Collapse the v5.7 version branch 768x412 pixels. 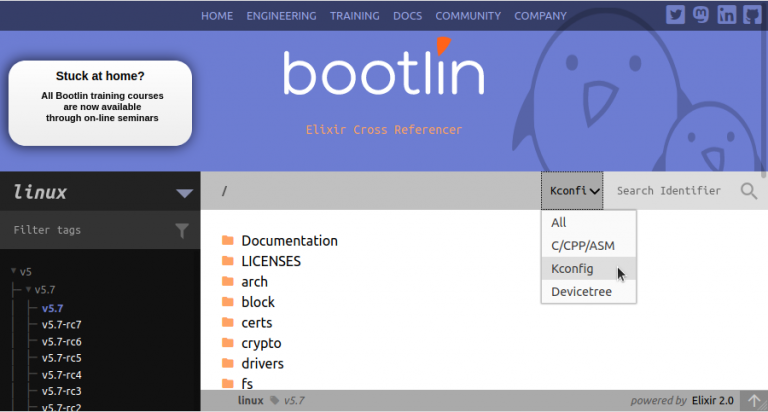click(x=28, y=290)
